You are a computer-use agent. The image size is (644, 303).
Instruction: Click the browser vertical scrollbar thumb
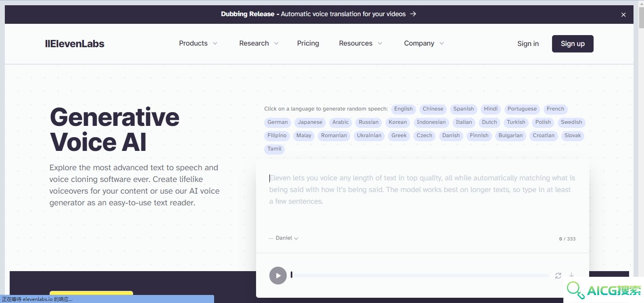point(641,17)
